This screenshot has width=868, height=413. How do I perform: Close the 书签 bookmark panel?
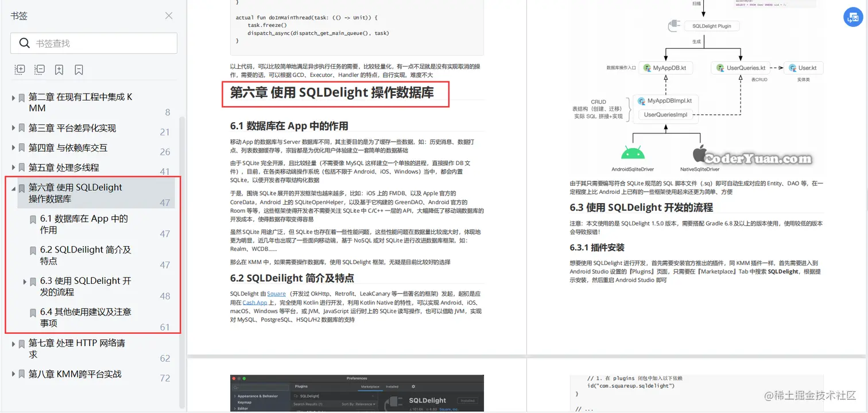[169, 15]
